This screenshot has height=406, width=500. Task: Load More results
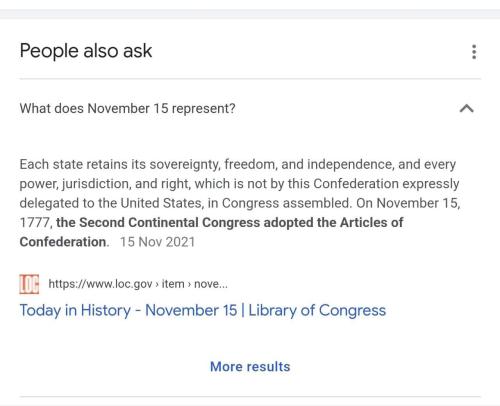coord(250,367)
